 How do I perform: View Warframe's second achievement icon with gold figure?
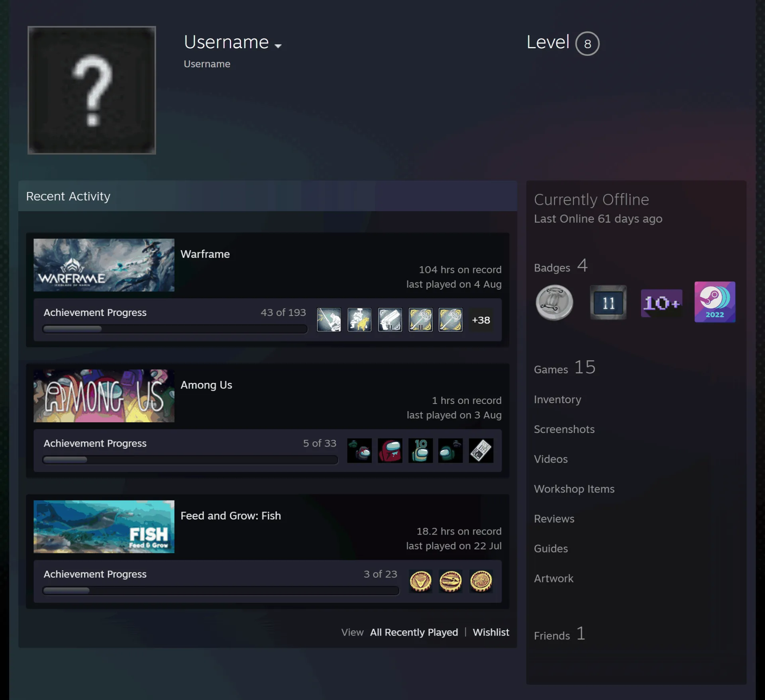click(x=359, y=320)
